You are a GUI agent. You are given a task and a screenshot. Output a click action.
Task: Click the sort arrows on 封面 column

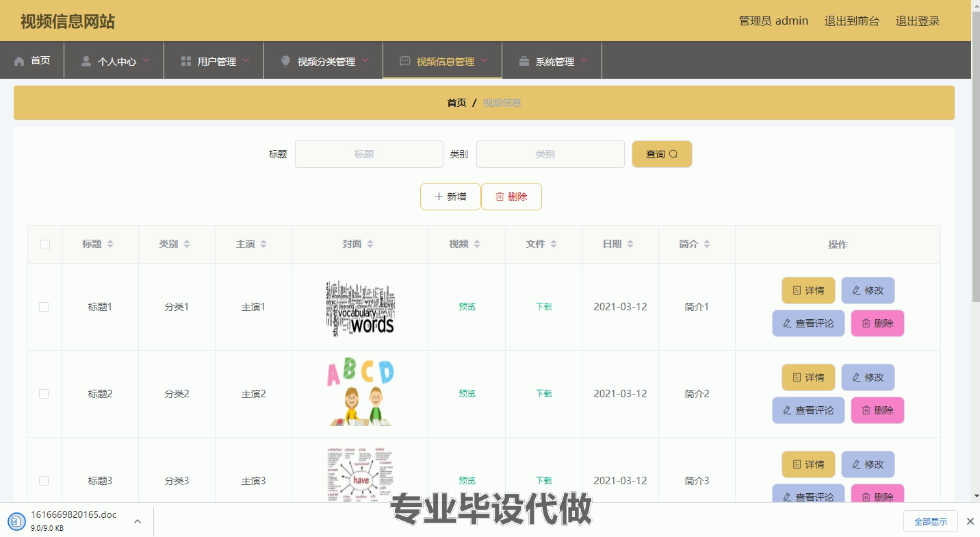point(370,245)
